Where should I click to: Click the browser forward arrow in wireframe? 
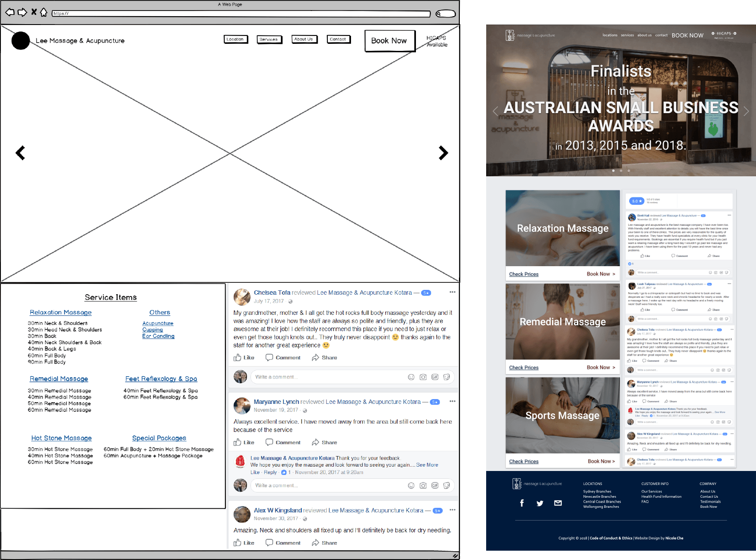[x=22, y=12]
